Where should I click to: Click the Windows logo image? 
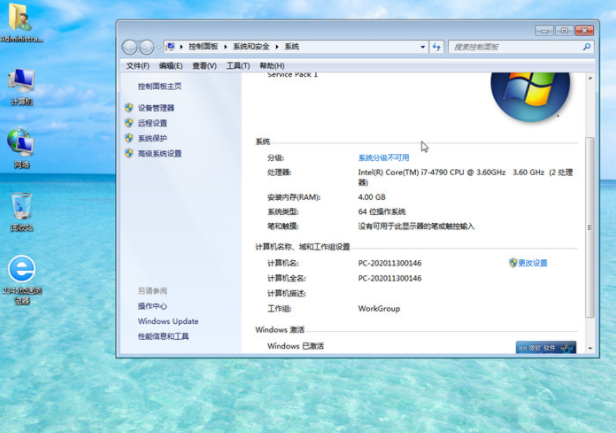pyautogui.click(x=530, y=96)
